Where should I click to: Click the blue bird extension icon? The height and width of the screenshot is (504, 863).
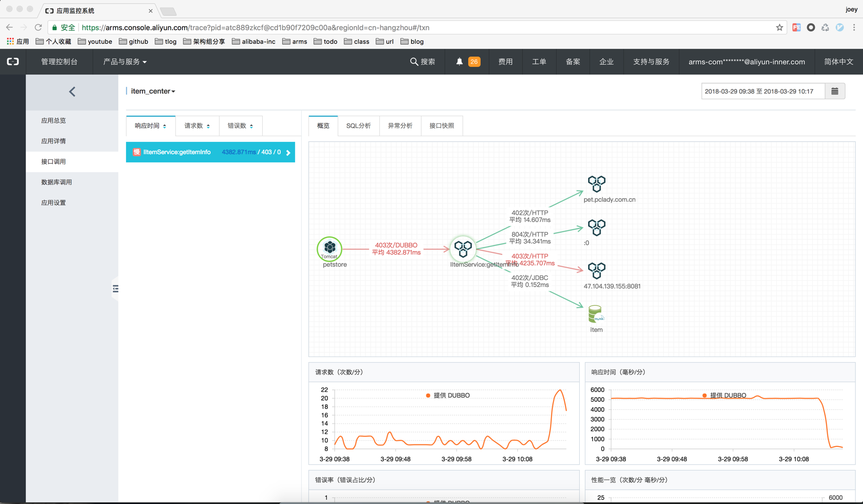[x=839, y=27]
